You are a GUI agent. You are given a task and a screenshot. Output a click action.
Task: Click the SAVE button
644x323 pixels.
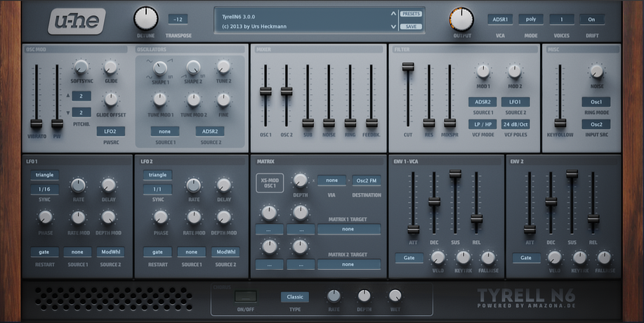(411, 27)
